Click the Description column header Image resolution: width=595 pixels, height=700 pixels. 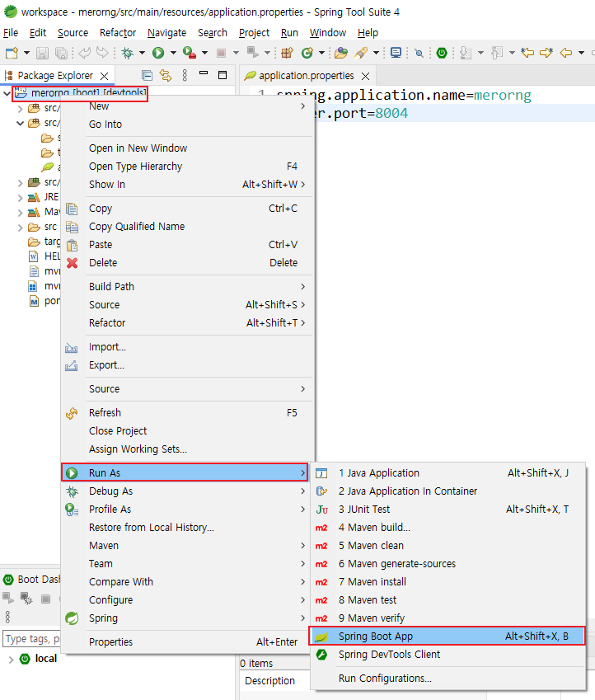(270, 681)
